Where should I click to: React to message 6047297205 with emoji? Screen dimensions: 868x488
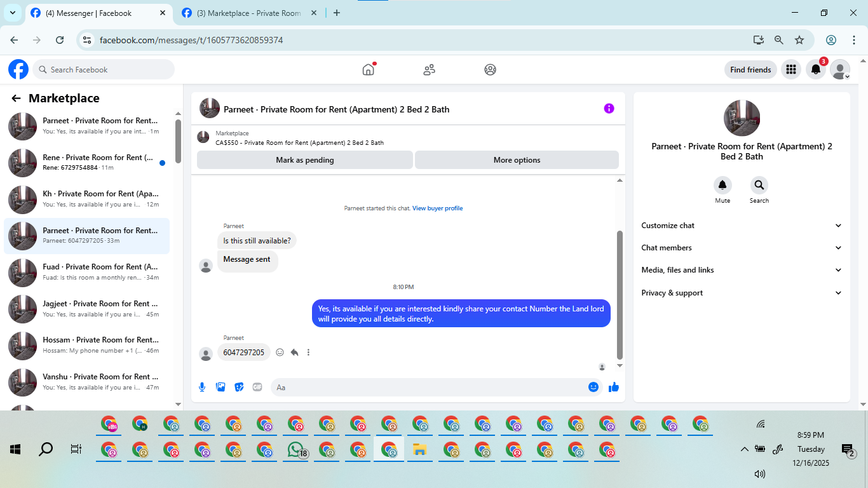(280, 352)
